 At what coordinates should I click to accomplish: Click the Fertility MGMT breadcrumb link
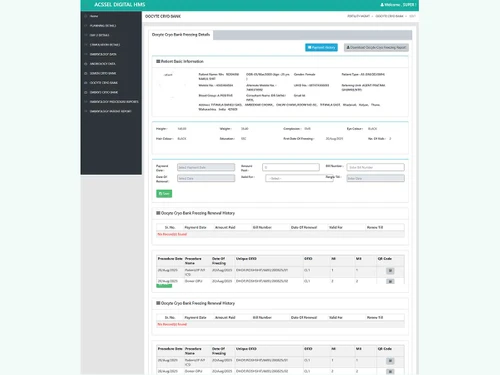click(x=359, y=16)
